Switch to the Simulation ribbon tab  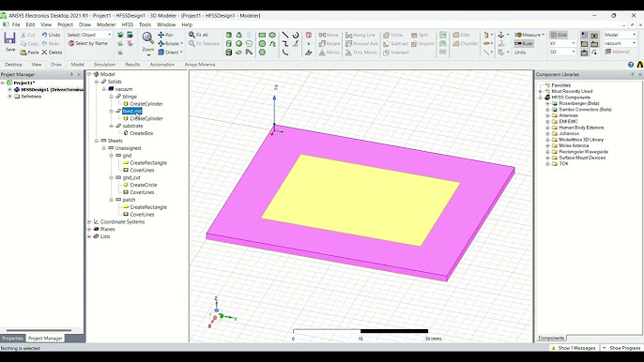click(x=104, y=65)
